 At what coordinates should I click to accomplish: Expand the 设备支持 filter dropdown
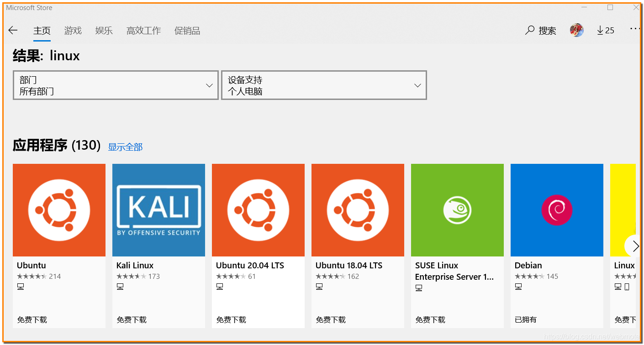click(x=324, y=85)
